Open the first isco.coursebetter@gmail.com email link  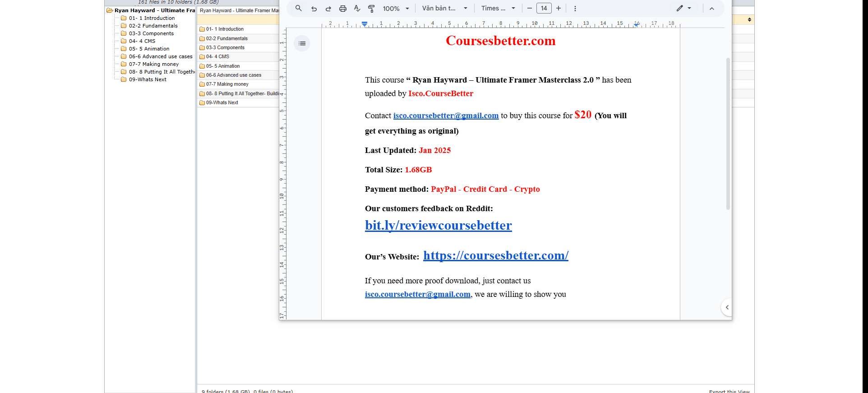[446, 116]
